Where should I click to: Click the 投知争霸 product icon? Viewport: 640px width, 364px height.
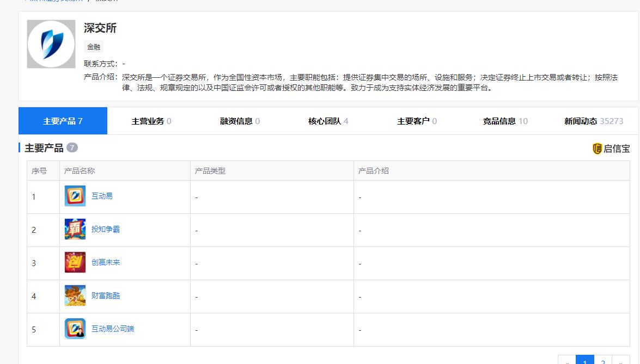(75, 229)
